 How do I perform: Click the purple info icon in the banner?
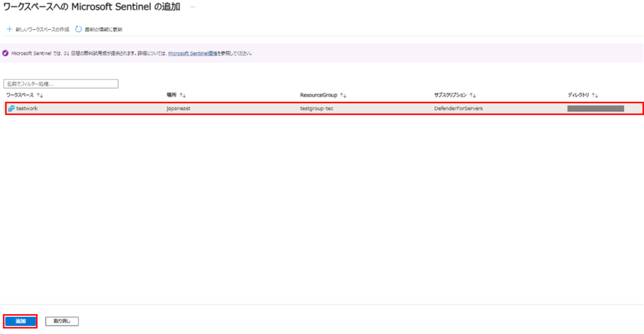click(5, 54)
